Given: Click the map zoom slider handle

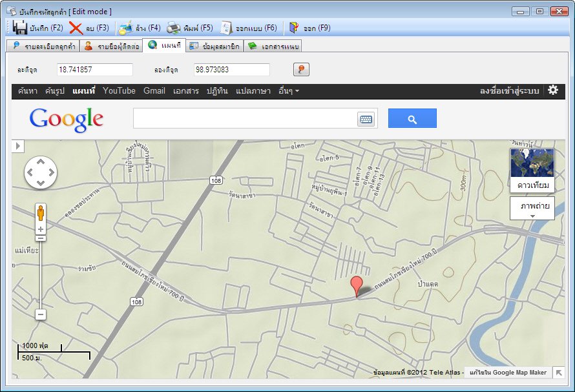Looking at the screenshot, I should click(x=41, y=238).
